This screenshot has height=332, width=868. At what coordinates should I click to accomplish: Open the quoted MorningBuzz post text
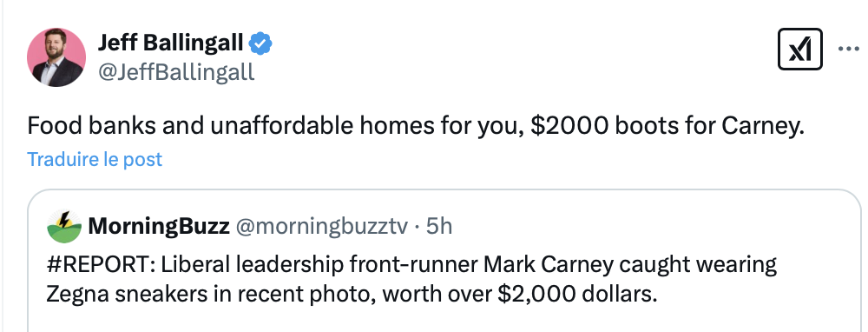click(x=411, y=279)
